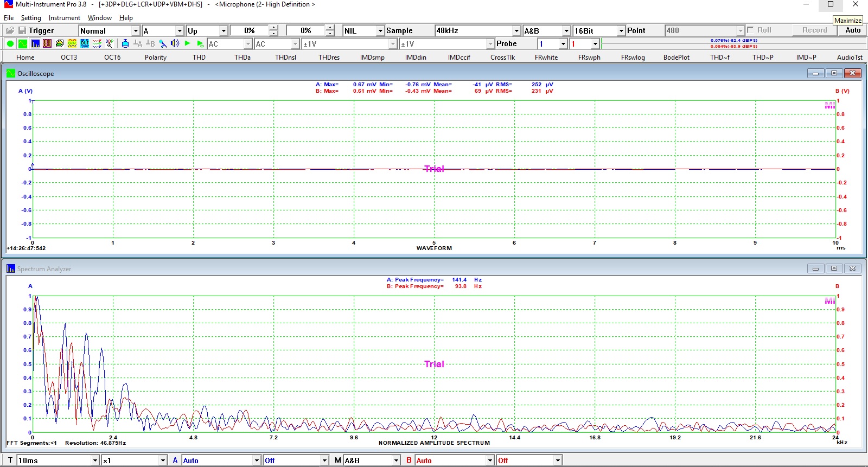Click the open file folder icon
The height and width of the screenshot is (467, 868).
[10, 31]
